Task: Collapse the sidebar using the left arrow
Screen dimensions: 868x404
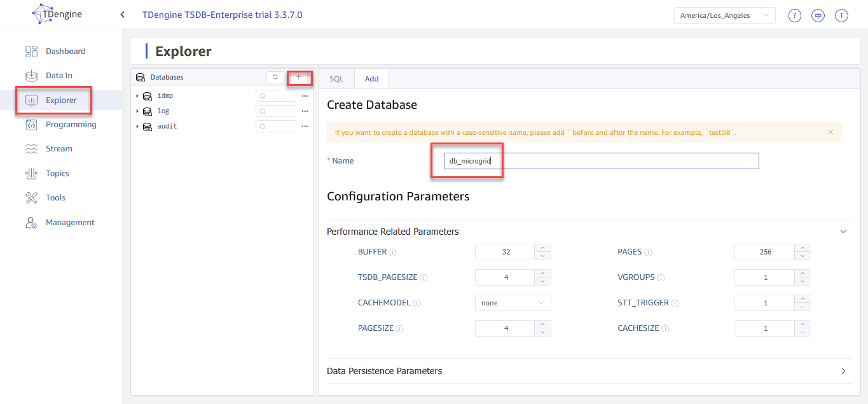Action: click(122, 15)
